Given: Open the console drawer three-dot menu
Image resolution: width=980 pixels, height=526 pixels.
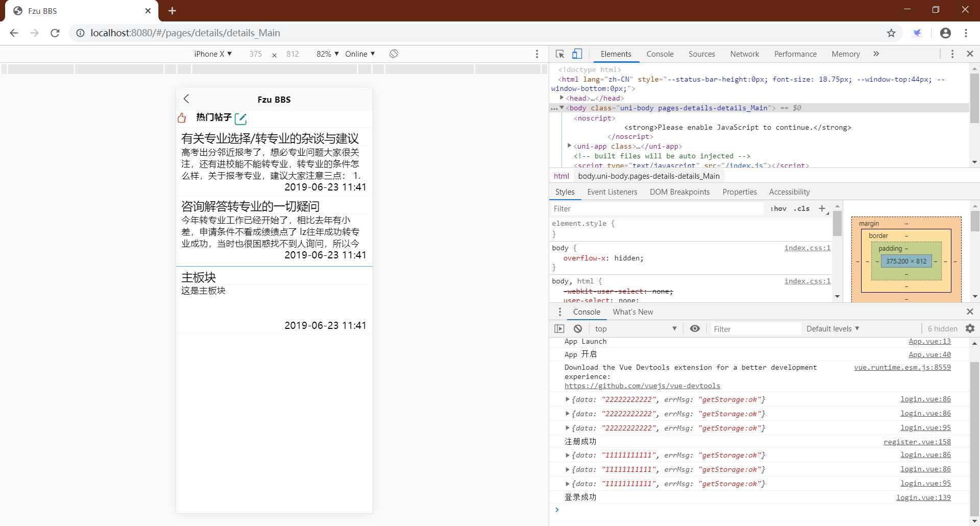Looking at the screenshot, I should pos(560,312).
